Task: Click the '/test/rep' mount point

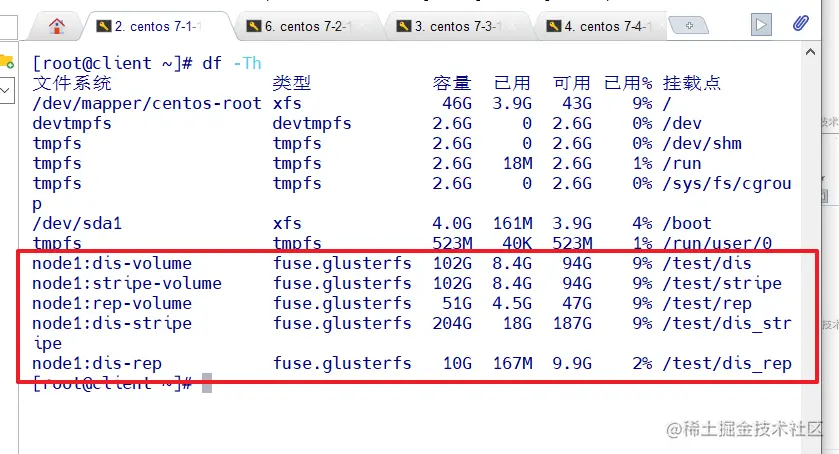Action: coord(707,304)
